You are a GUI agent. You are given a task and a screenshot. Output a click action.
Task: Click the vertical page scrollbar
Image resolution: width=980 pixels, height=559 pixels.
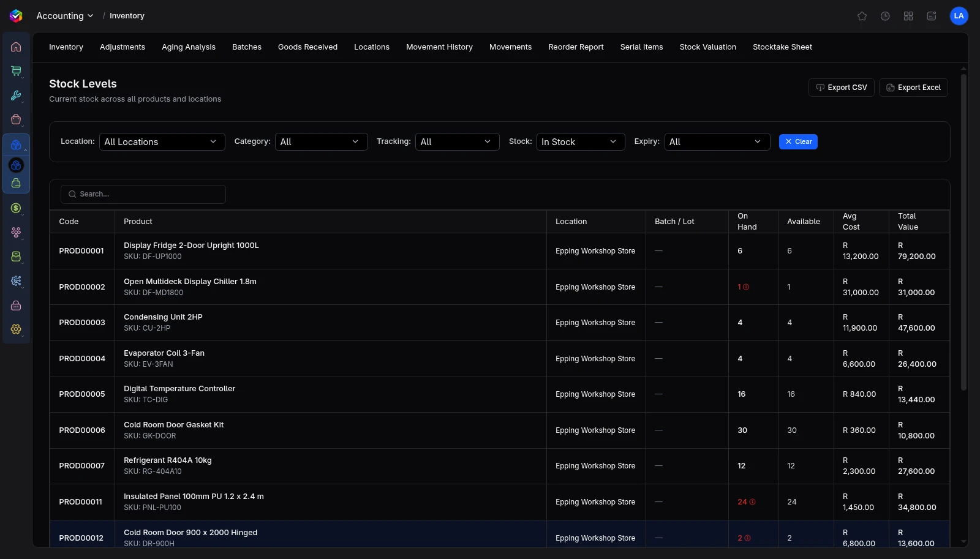point(963,233)
